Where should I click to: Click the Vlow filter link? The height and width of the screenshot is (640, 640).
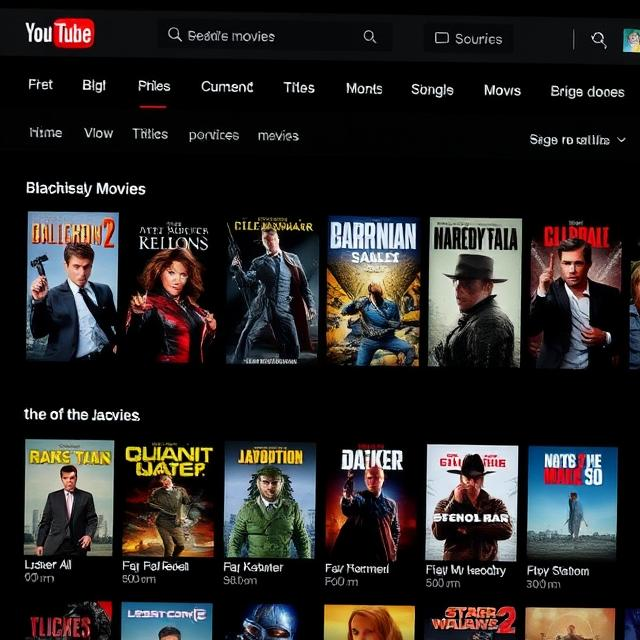coord(98,133)
